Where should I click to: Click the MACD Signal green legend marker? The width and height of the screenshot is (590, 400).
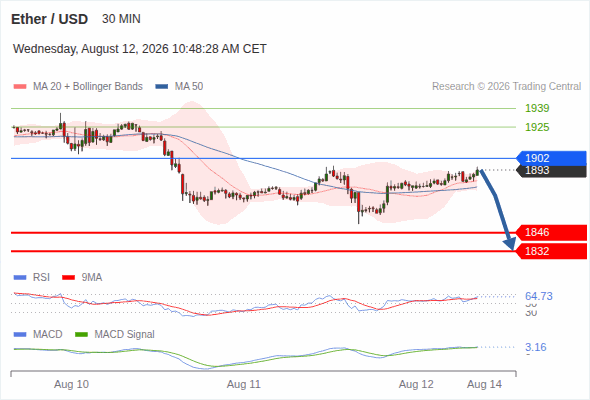pyautogui.click(x=82, y=335)
